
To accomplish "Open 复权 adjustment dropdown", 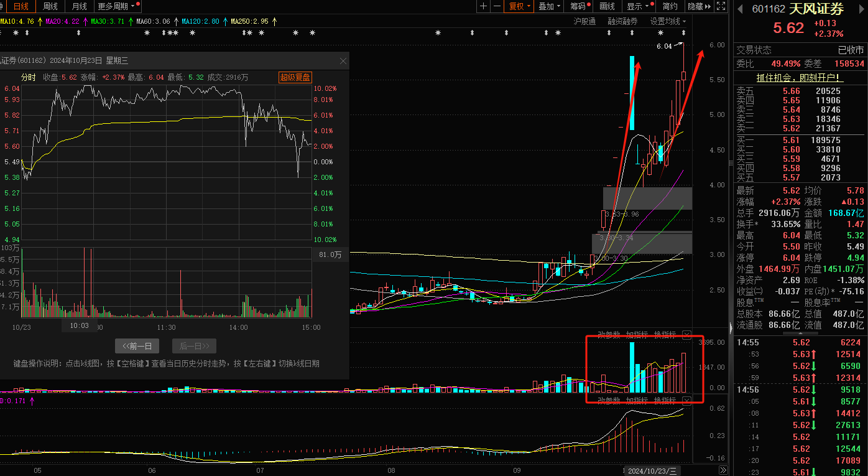I will click(x=520, y=6).
